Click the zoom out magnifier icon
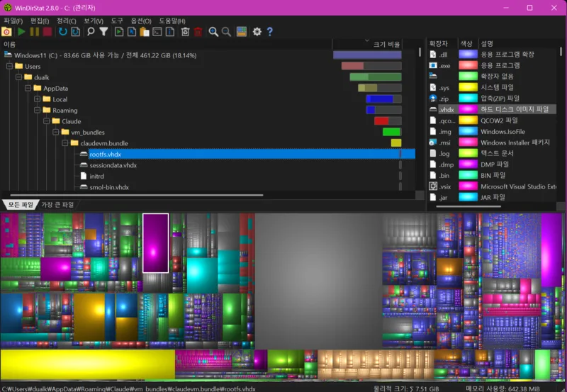This screenshot has height=392, width=567. point(226,32)
